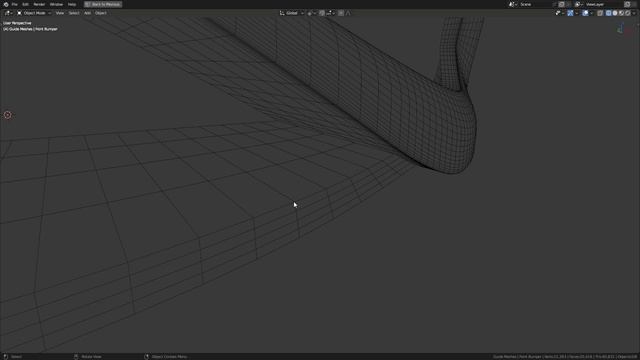Click the User Perspective label

coord(17,23)
